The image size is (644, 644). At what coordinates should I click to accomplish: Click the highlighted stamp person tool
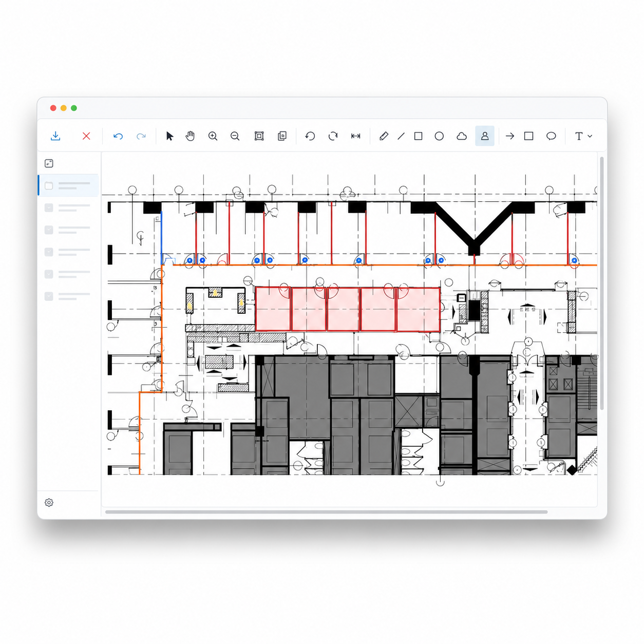pos(485,136)
